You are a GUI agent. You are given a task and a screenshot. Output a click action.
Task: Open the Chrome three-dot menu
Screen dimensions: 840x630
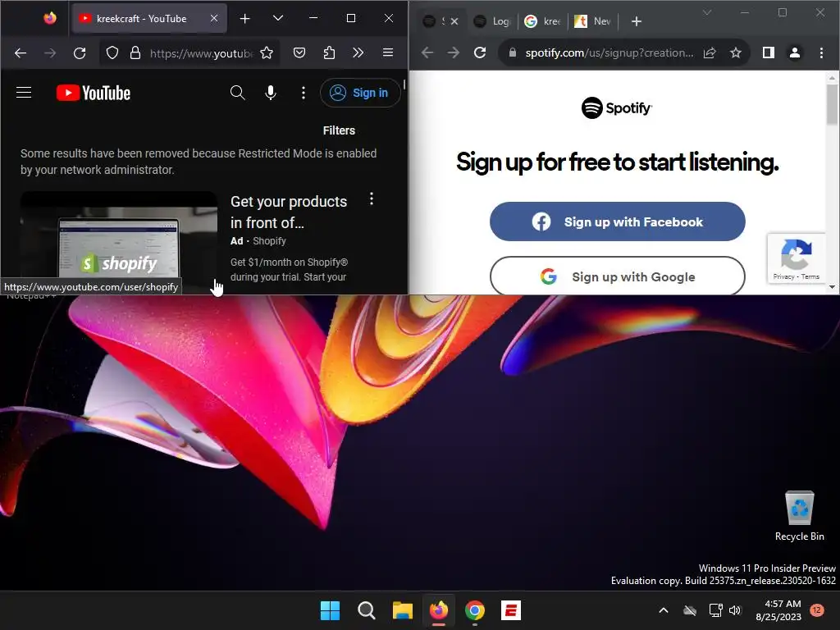[x=821, y=52]
